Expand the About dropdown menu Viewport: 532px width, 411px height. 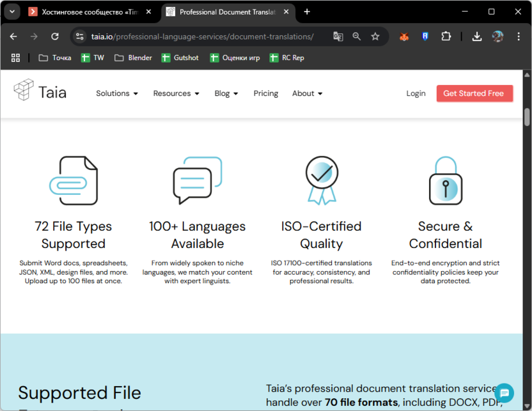[x=307, y=93]
